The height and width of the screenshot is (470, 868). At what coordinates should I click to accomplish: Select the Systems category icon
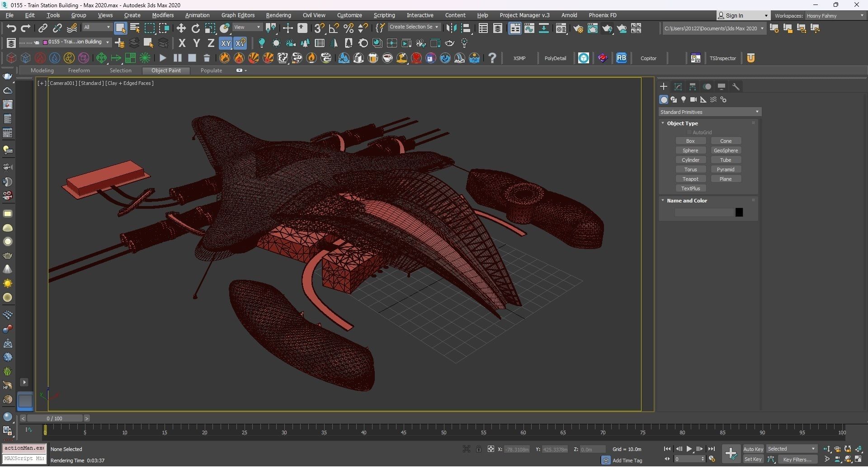tap(723, 100)
